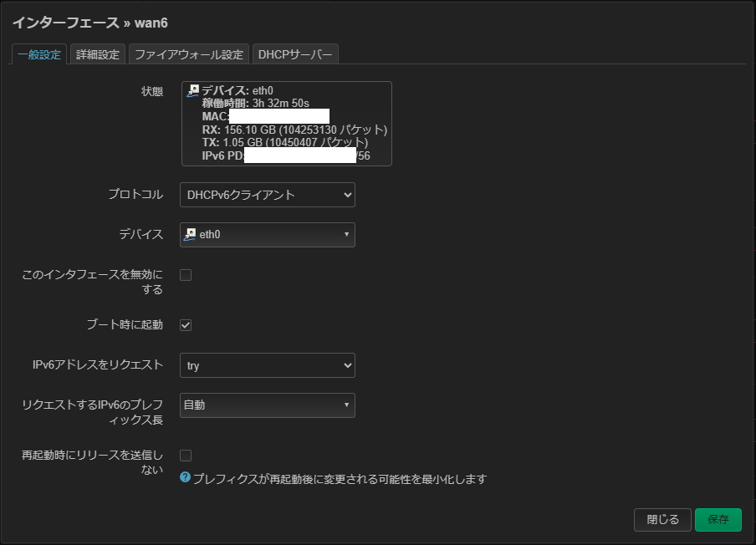
Task: Toggle the このインタフェースを無効にする checkbox
Action: [186, 275]
